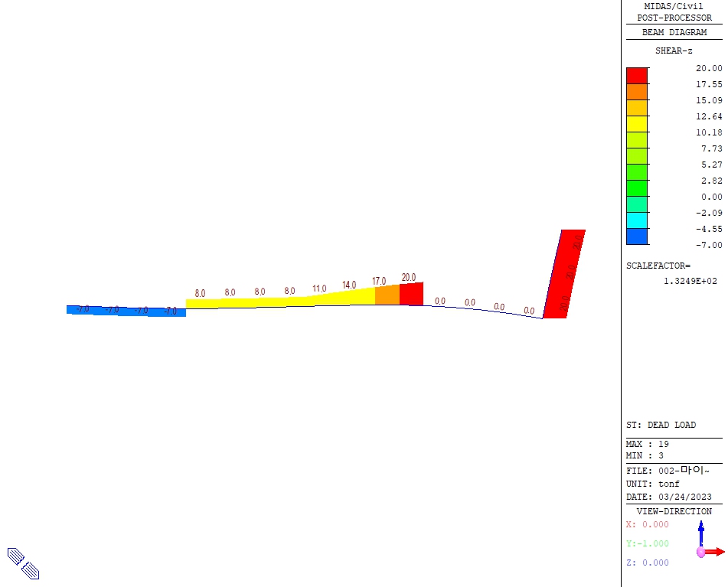This screenshot has height=587, width=728.
Task: Click the legend value 5.27
Action: click(711, 165)
